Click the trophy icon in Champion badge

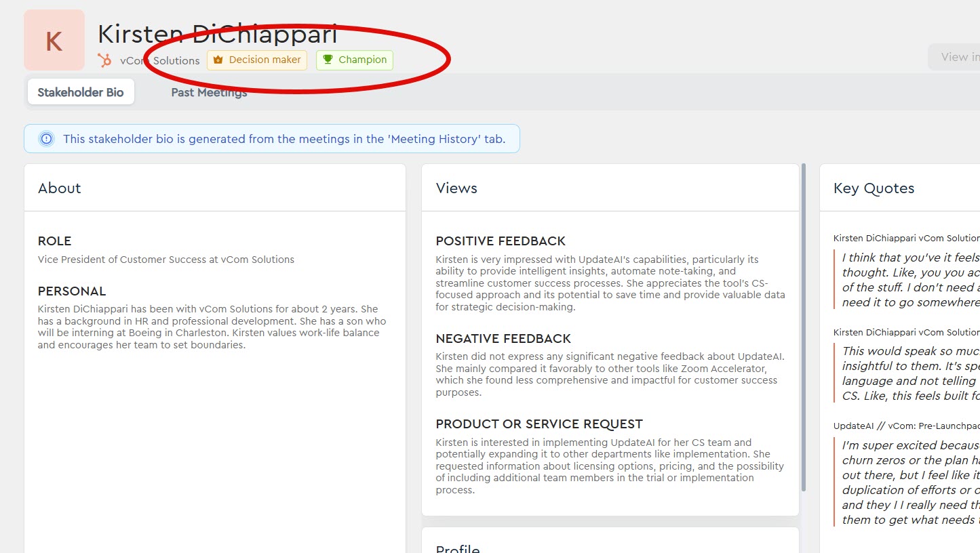tap(328, 60)
